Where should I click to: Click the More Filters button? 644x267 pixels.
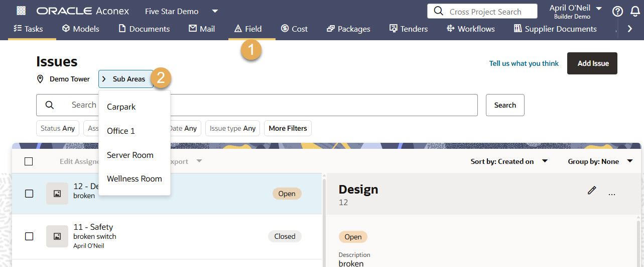288,128
